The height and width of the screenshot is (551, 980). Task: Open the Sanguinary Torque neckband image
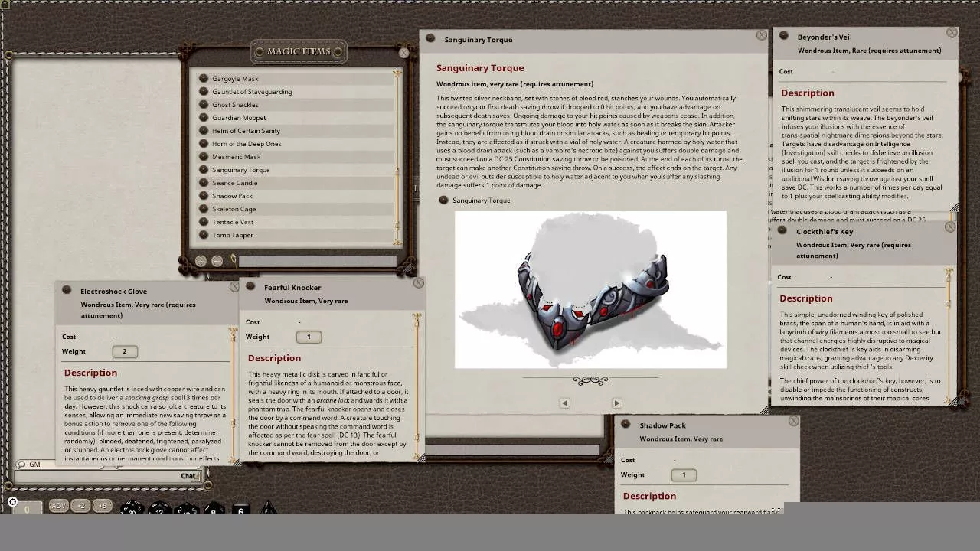pos(590,290)
